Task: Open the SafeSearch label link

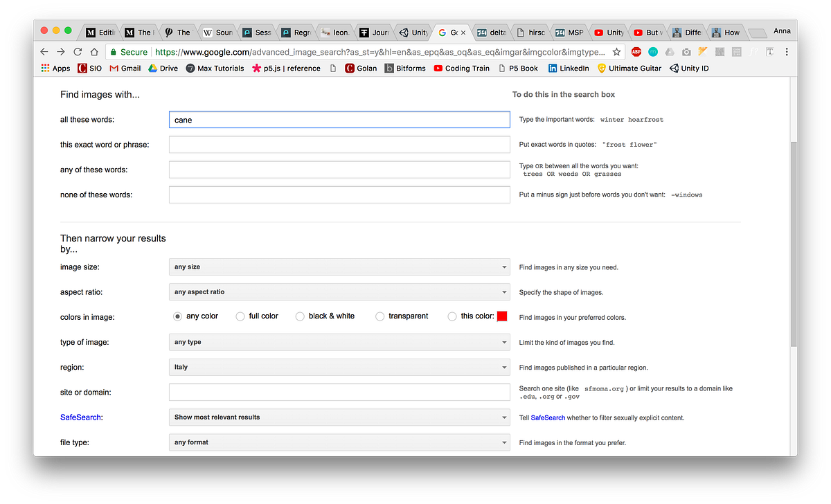Action: point(81,417)
